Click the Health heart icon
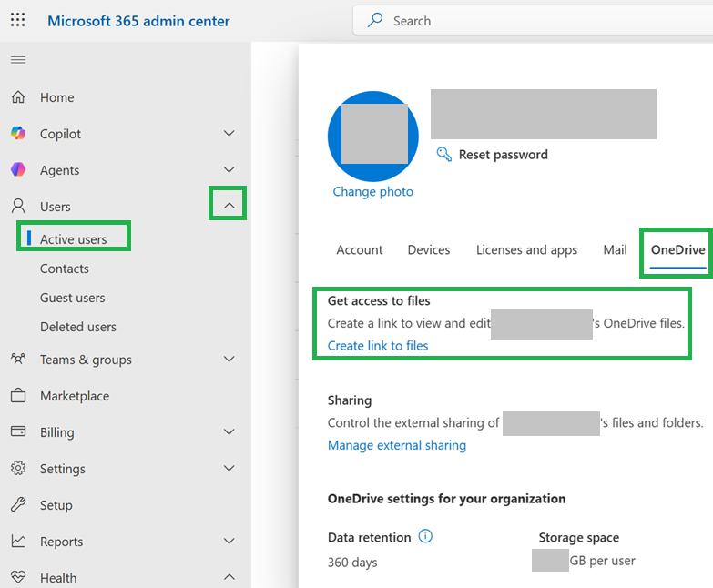The width and height of the screenshot is (713, 588). click(x=18, y=577)
